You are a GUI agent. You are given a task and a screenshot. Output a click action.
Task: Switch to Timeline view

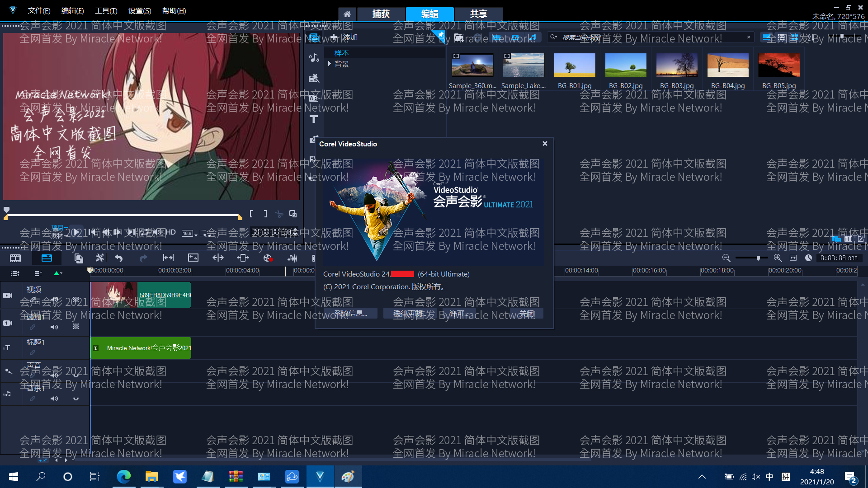(x=47, y=258)
